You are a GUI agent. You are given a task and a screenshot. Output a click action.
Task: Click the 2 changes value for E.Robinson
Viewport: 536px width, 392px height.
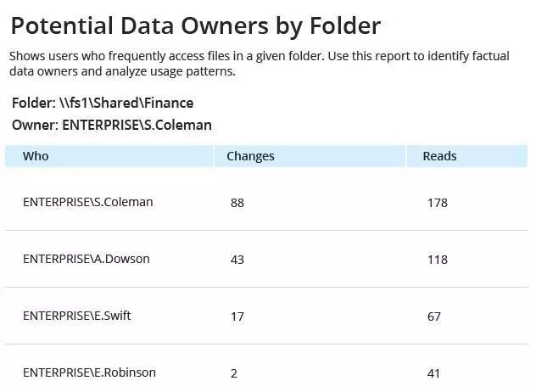click(234, 373)
